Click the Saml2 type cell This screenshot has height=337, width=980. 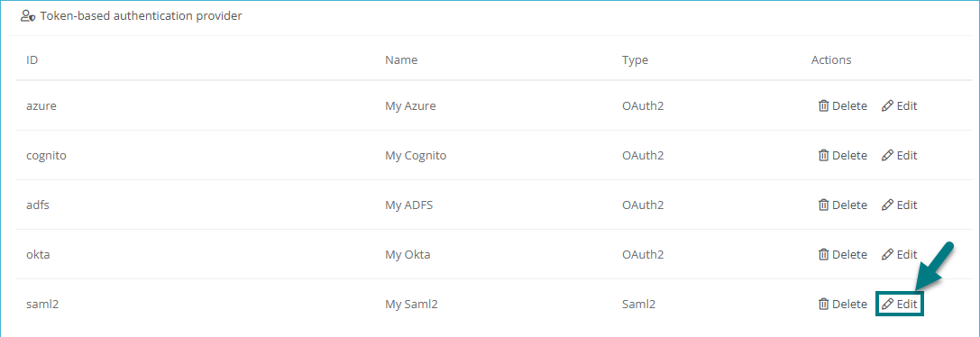tap(638, 305)
